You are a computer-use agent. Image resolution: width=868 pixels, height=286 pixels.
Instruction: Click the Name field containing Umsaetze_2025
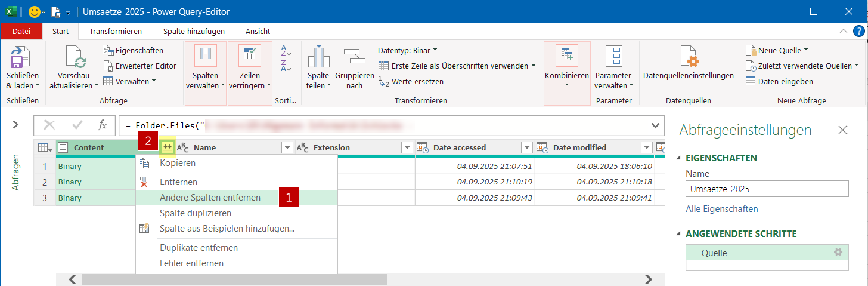(767, 189)
